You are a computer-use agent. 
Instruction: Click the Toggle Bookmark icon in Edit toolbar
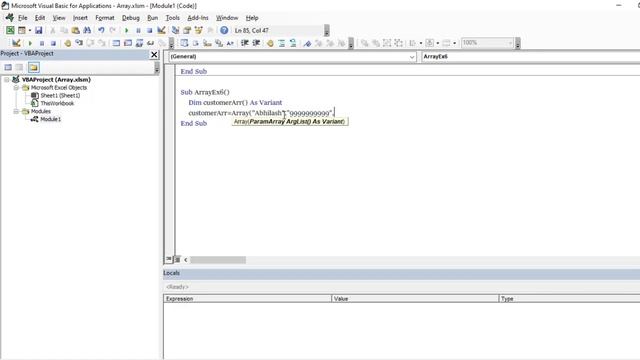point(307,43)
